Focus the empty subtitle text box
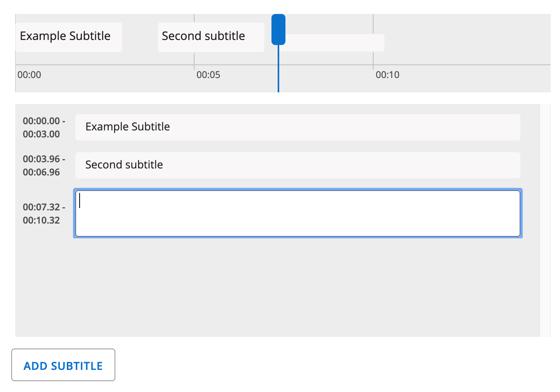Screen dimensions: 560x392 (x=297, y=213)
